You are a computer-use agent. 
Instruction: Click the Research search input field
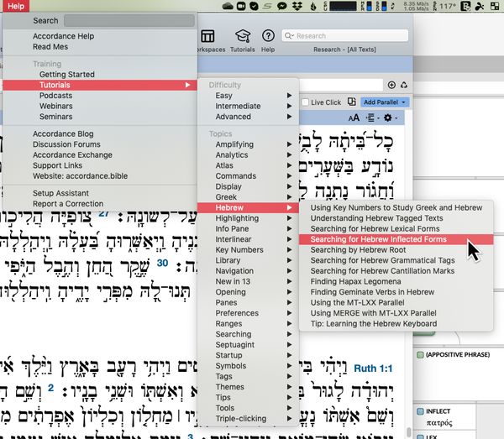pyautogui.click(x=345, y=35)
